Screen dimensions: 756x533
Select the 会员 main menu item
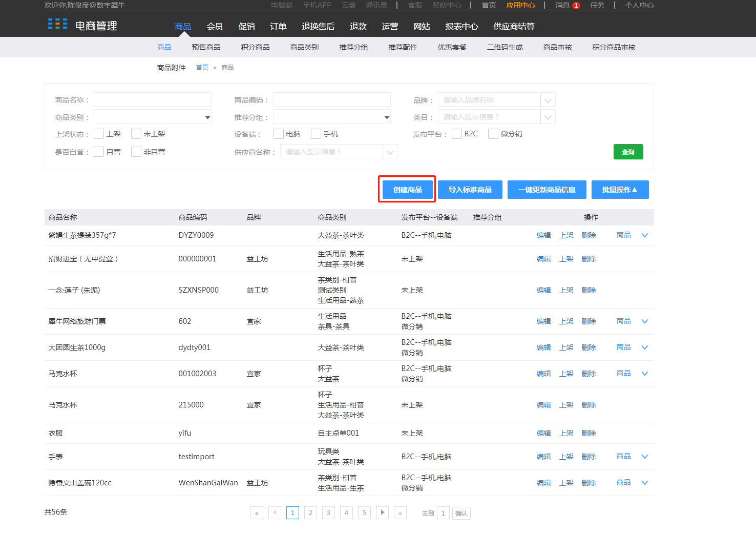click(x=215, y=26)
